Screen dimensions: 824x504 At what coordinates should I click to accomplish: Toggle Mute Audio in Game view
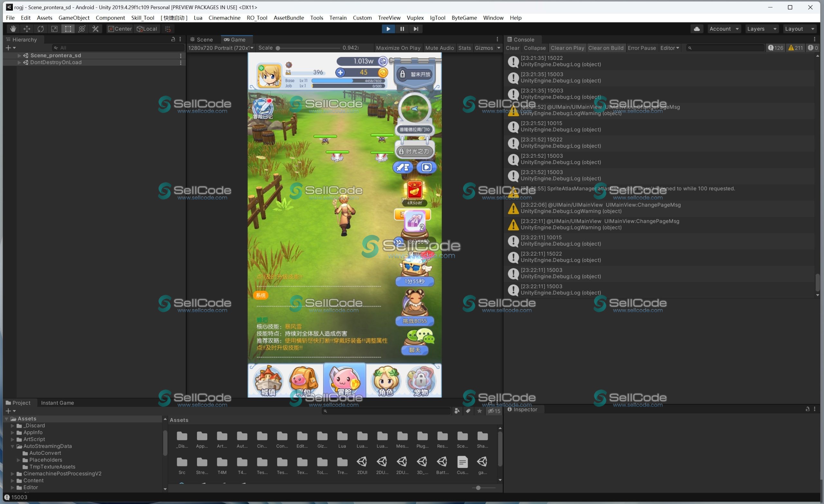[439, 48]
